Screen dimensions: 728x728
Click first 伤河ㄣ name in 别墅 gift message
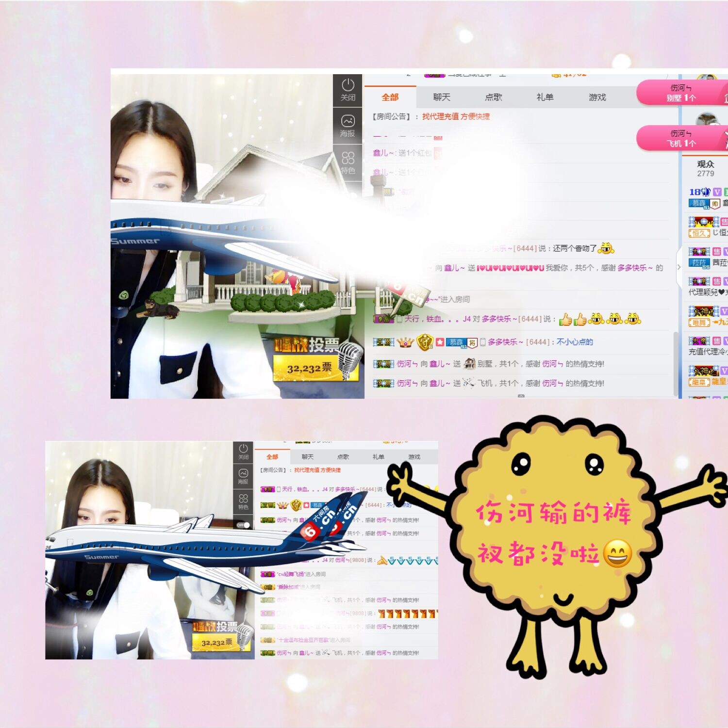click(407, 364)
